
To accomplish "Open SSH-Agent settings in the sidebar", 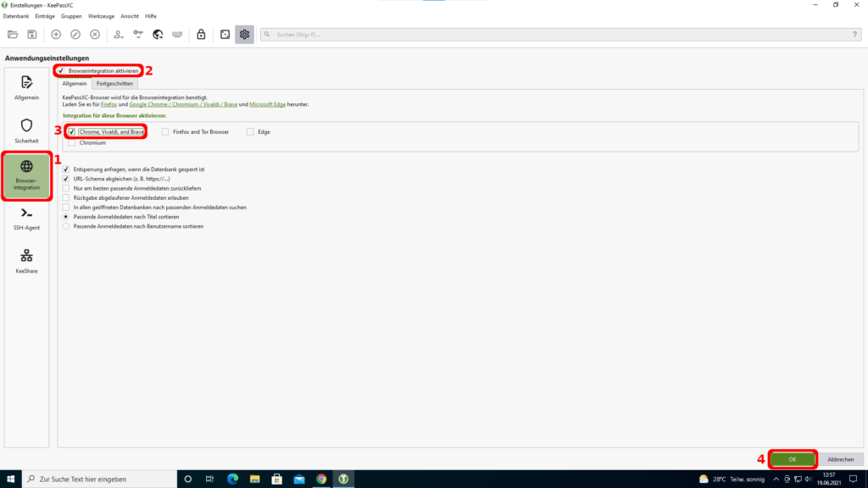I will (x=26, y=219).
